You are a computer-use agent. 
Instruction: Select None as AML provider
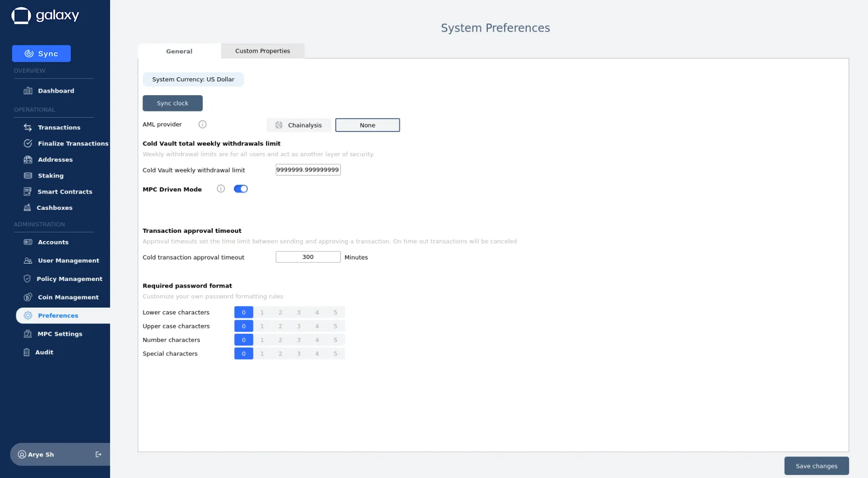(367, 125)
